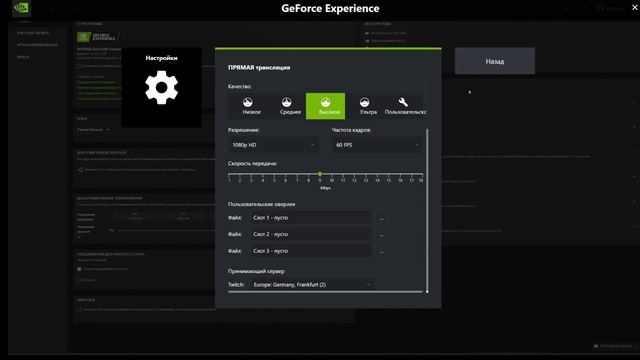640x360 pixels.
Task: Choose the Пользовательское wrench preset
Action: (x=403, y=106)
